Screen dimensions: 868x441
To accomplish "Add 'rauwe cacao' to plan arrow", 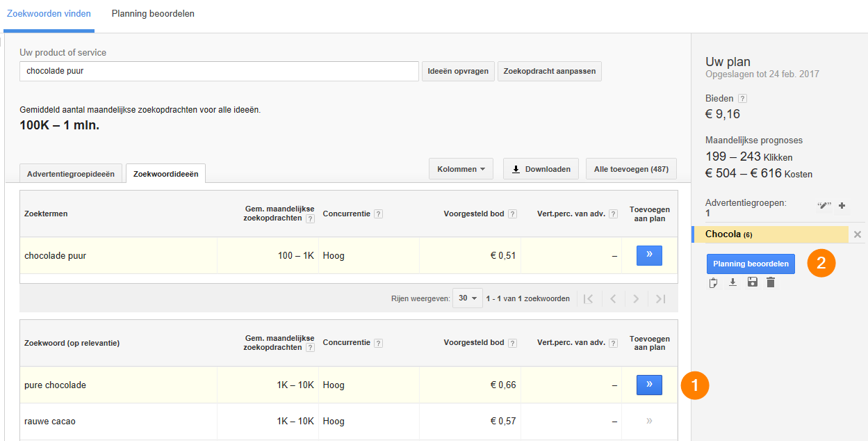I will (649, 421).
